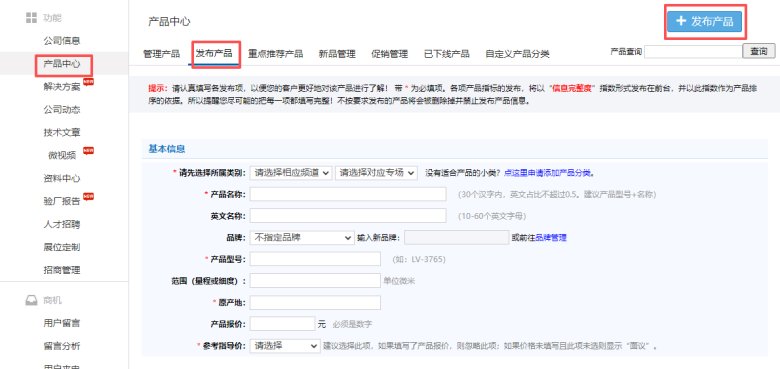Viewport: 780px width, 369px height.
Task: Focus the 输入新品牌 input field
Action: tap(457, 238)
